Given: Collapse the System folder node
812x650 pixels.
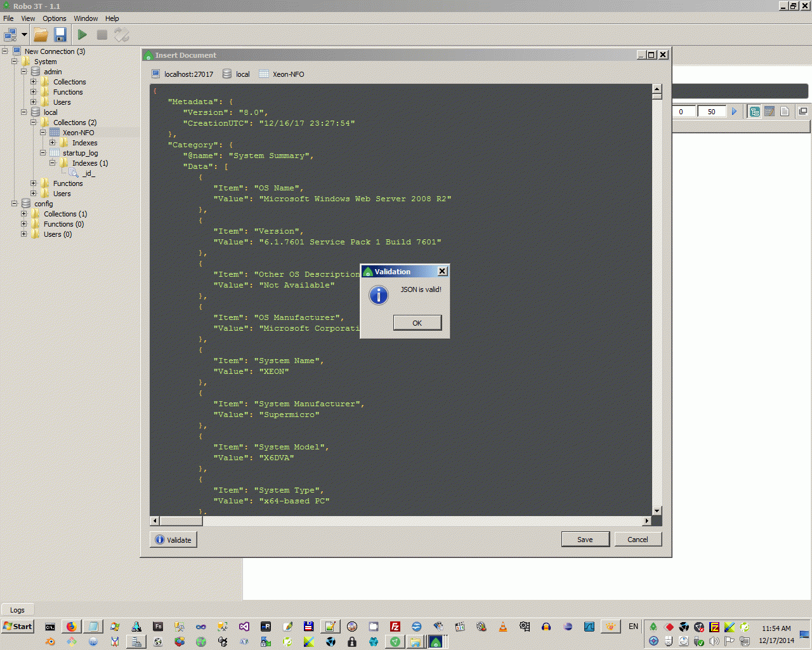Looking at the screenshot, I should [15, 62].
